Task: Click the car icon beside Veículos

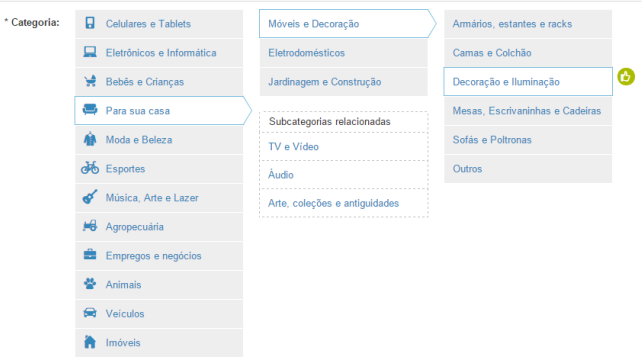Action: coord(90,313)
